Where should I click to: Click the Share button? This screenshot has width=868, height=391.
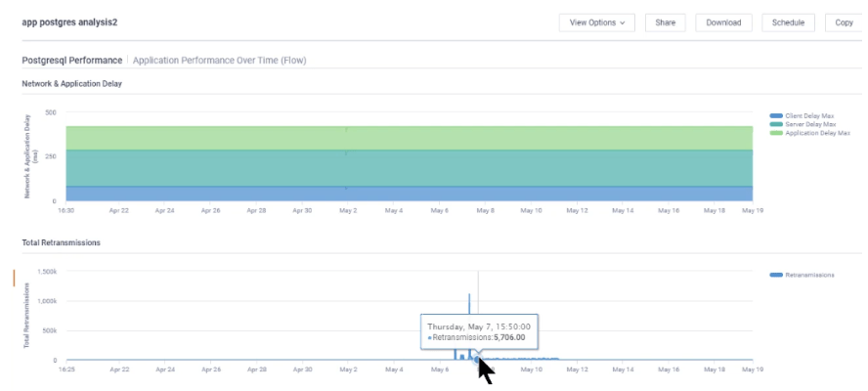[665, 22]
